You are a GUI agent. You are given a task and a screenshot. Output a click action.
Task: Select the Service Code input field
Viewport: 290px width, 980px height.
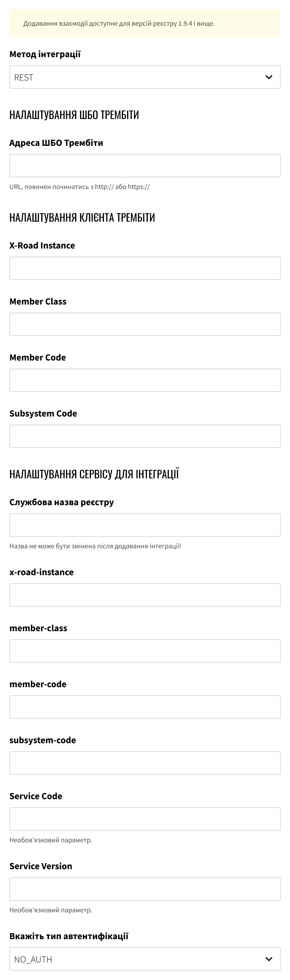tap(145, 819)
